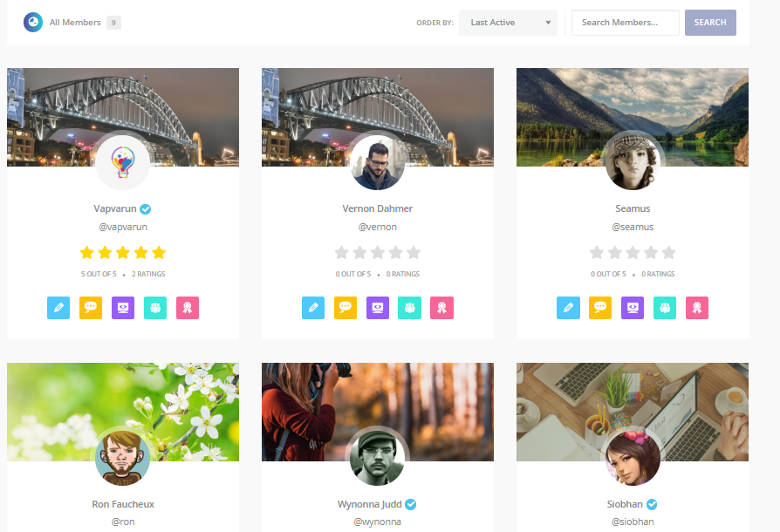Screen dimensions: 780x532
Task: Click the '2 RATINGS' text under Vapvarun
Action: pos(148,274)
